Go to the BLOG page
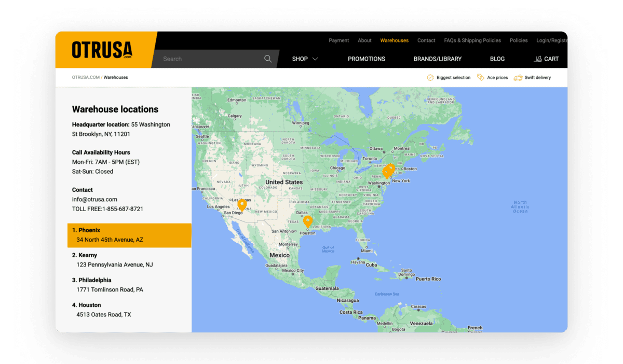Image resolution: width=623 pixels, height=364 pixels. 497,59
